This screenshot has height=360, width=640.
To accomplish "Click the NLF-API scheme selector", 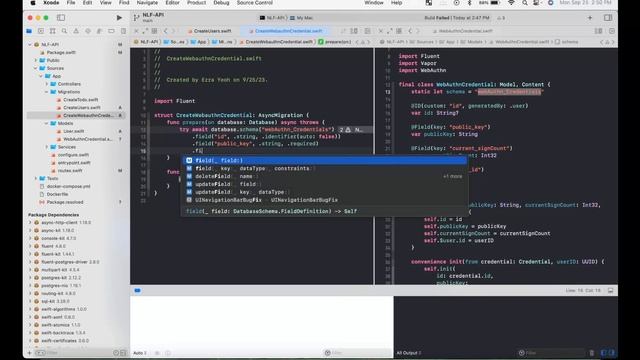I will (272, 18).
